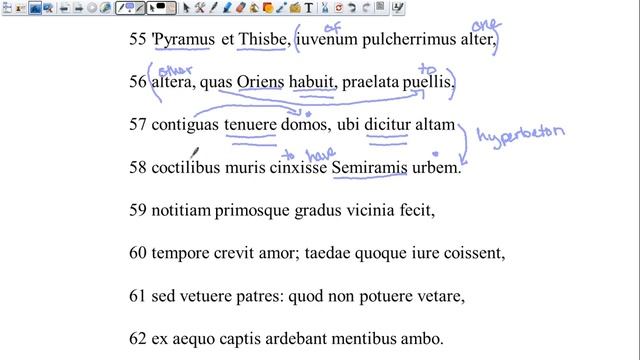Choose the Select arrow tool
The width and height of the screenshot is (640, 360).
(x=186, y=8)
